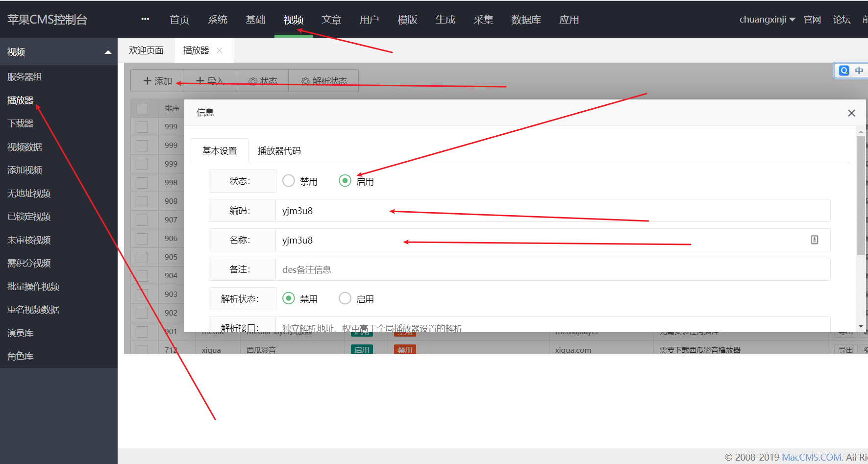Open 下载器 in the sidebar
868x464 pixels.
click(21, 123)
